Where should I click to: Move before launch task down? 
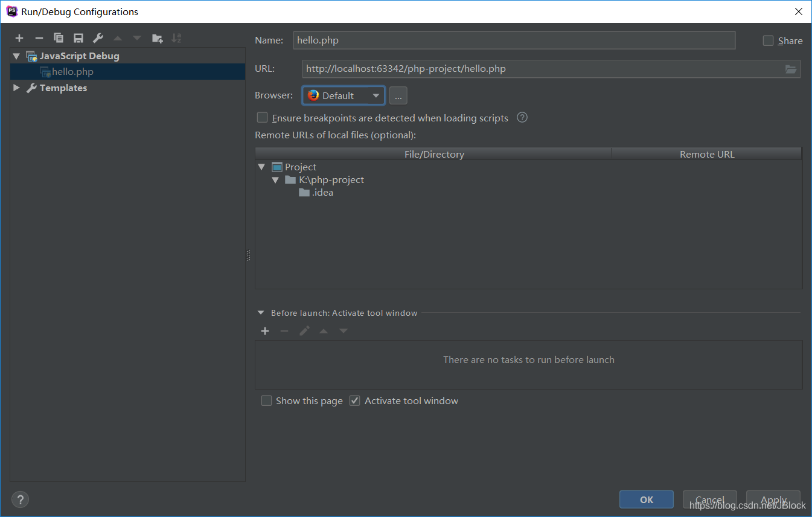click(x=343, y=331)
